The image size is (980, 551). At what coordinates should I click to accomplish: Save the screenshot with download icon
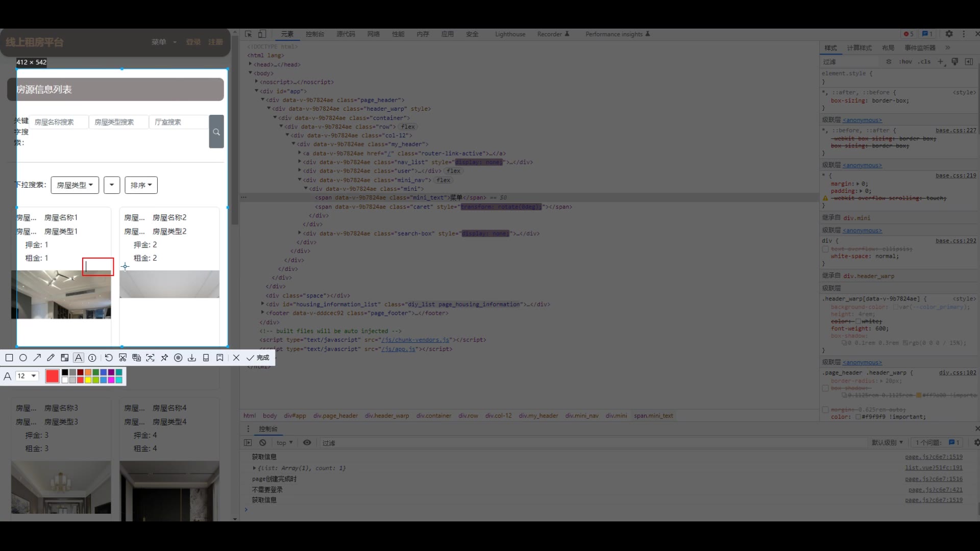pos(192,358)
